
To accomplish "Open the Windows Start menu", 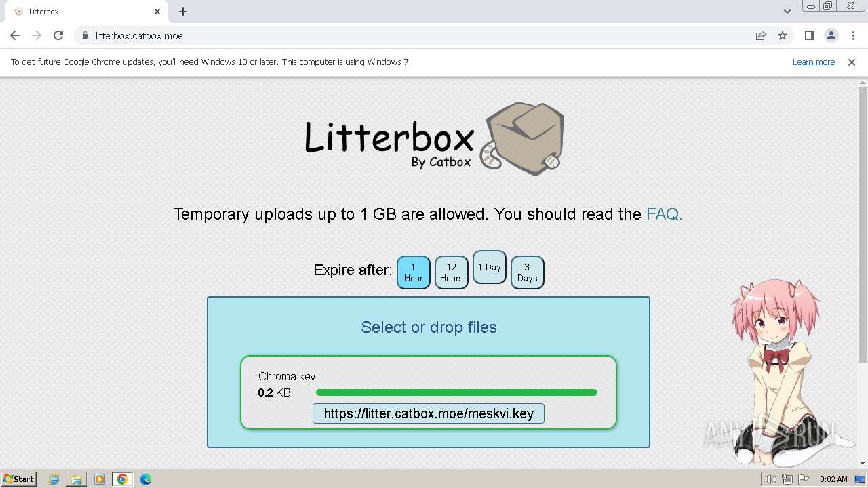I will click(19, 479).
